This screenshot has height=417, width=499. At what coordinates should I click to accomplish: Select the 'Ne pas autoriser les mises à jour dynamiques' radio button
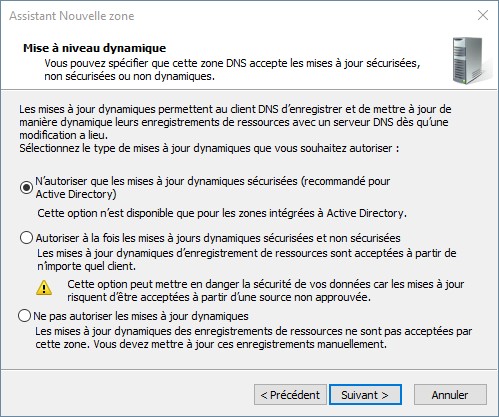[25, 316]
